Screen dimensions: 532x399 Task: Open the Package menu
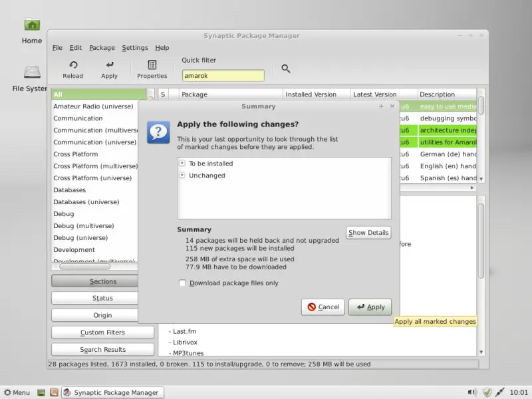click(x=102, y=48)
